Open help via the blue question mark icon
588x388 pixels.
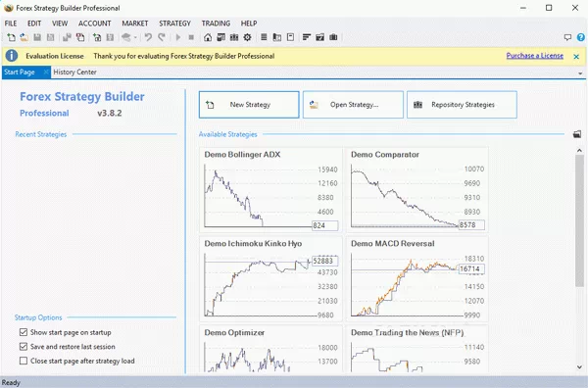[581, 37]
